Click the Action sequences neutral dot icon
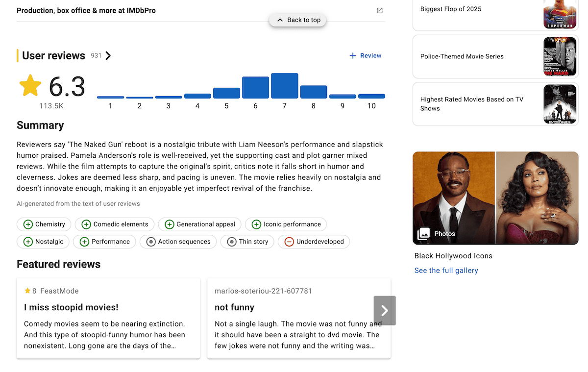The height and width of the screenshot is (372, 588). [x=151, y=242]
